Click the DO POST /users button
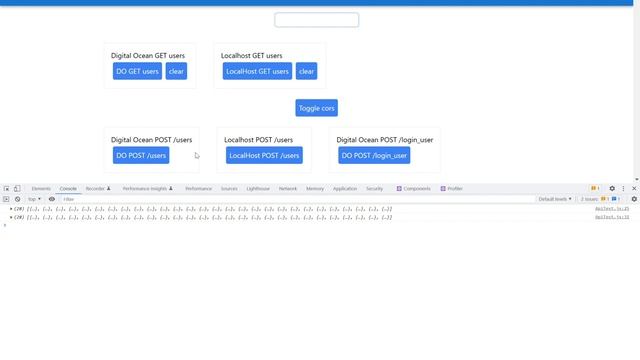 (141, 156)
